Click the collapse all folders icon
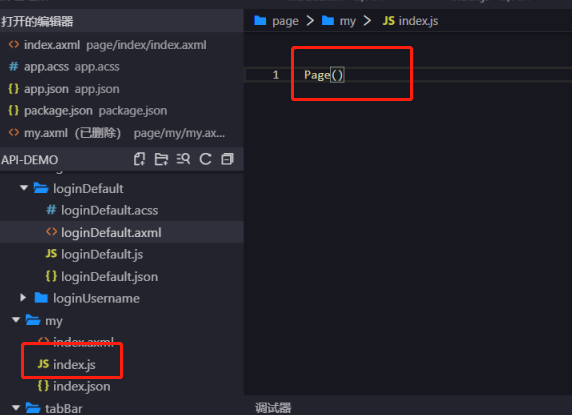Image resolution: width=572 pixels, height=415 pixels. coord(227,159)
